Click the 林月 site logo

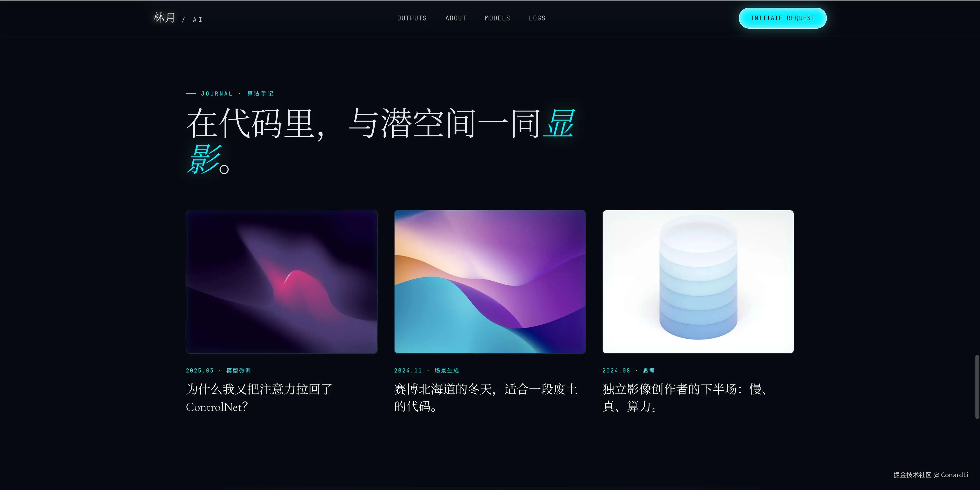tap(164, 18)
